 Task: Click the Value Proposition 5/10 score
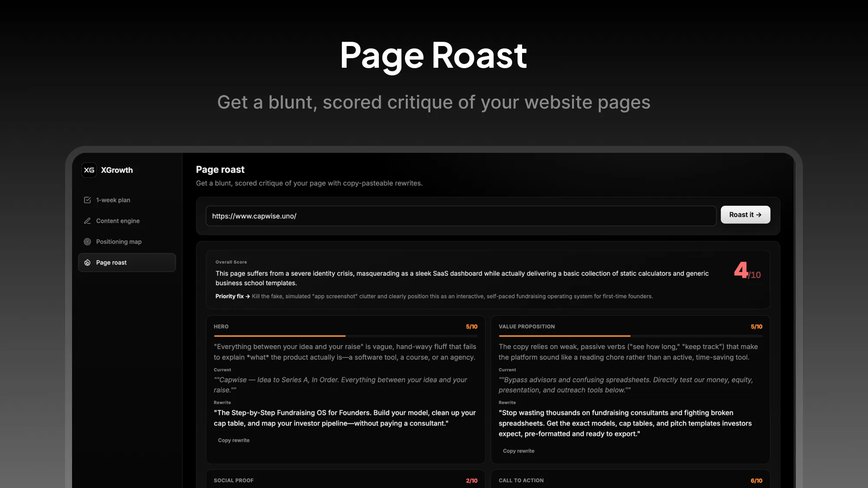tap(756, 326)
